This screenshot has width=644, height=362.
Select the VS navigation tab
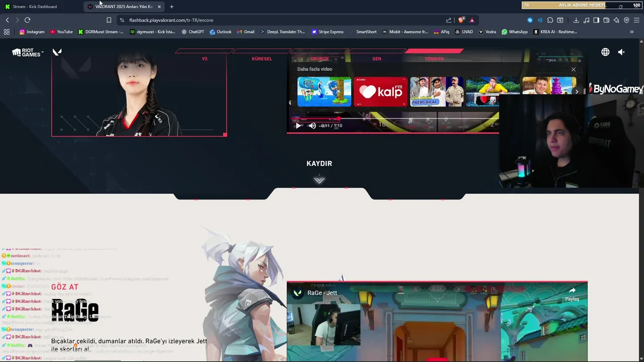pyautogui.click(x=204, y=59)
